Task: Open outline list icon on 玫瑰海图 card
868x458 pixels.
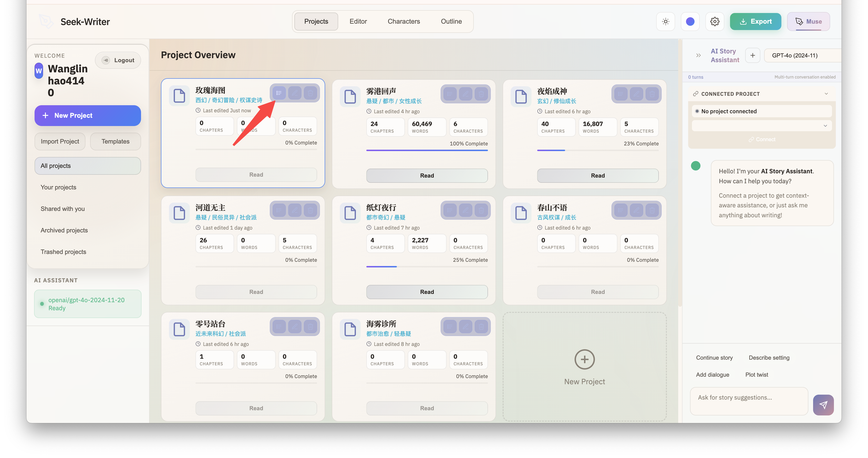Action: click(x=279, y=93)
